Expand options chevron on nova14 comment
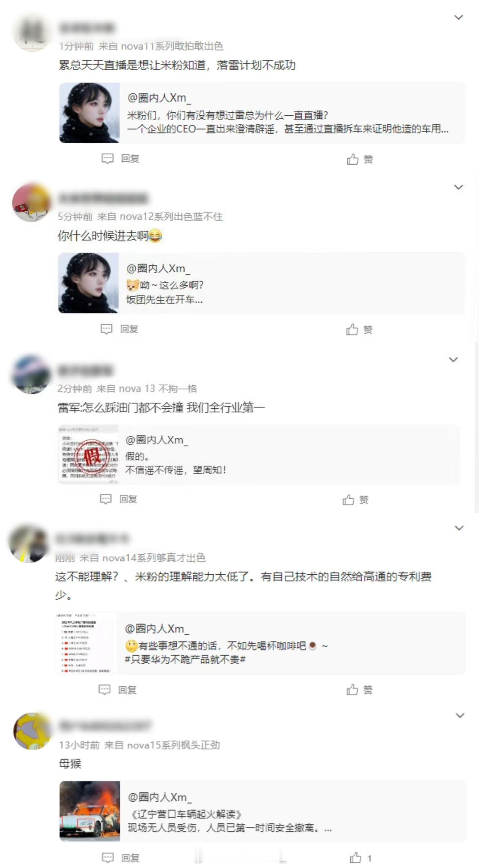The height and width of the screenshot is (868, 479). [x=459, y=528]
